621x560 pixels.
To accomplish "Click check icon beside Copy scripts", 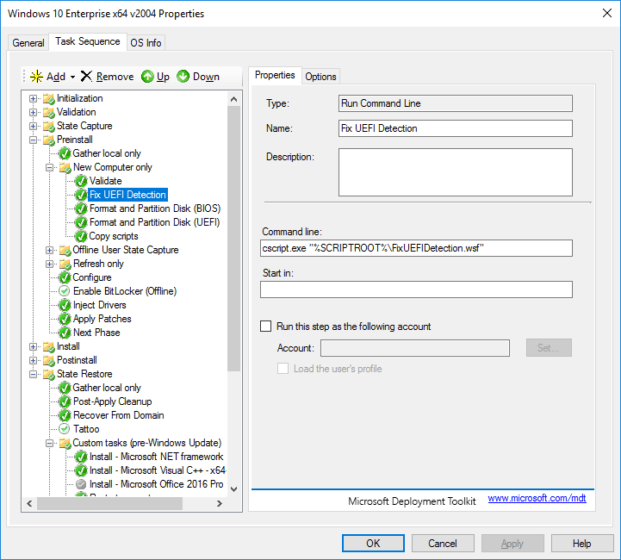I will [x=81, y=236].
